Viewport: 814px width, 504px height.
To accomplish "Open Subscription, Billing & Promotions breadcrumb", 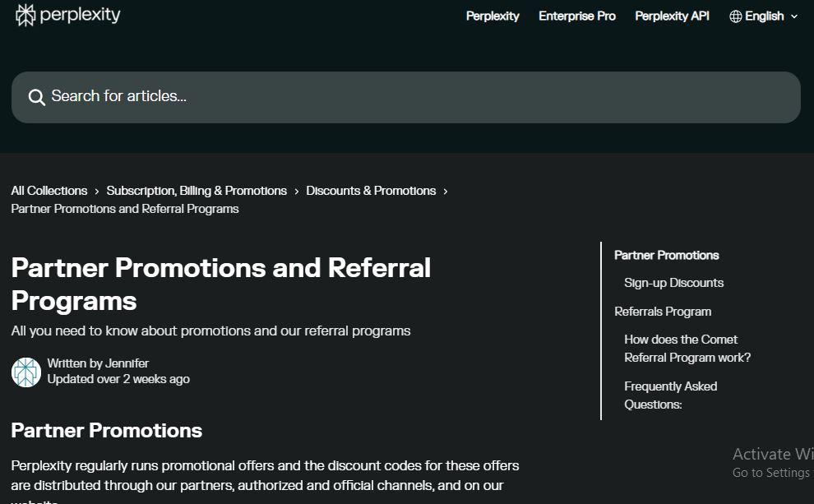I will click(x=197, y=191).
